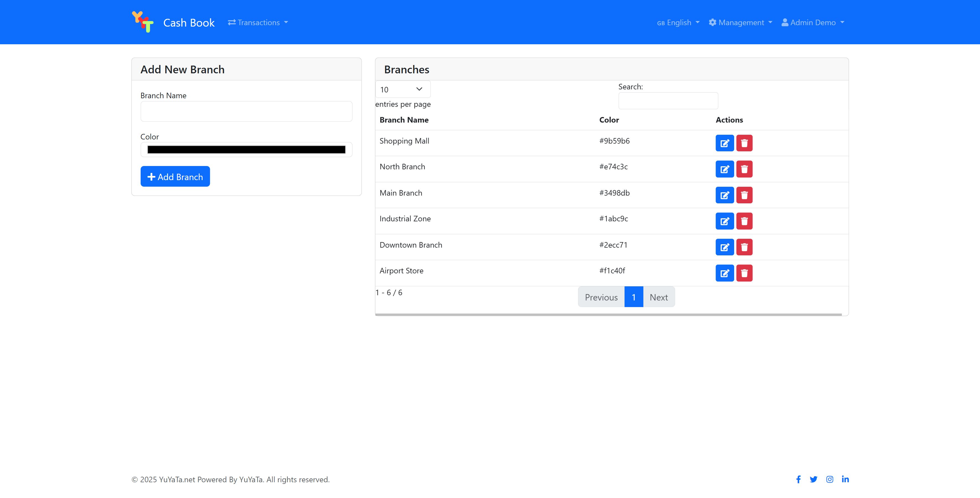Expand the entries per page dropdown
Screen dimensions: 980x498
(x=403, y=89)
